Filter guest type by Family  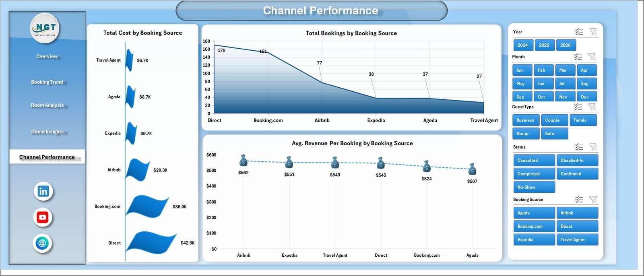582,120
